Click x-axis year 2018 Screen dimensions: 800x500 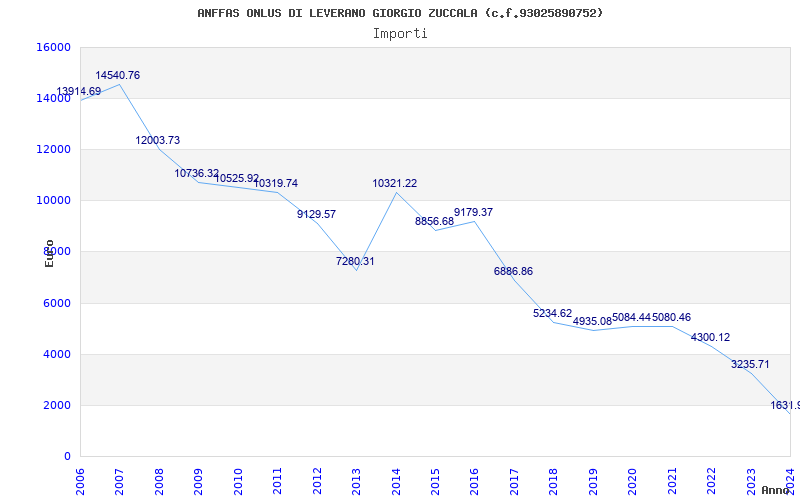pyautogui.click(x=554, y=480)
